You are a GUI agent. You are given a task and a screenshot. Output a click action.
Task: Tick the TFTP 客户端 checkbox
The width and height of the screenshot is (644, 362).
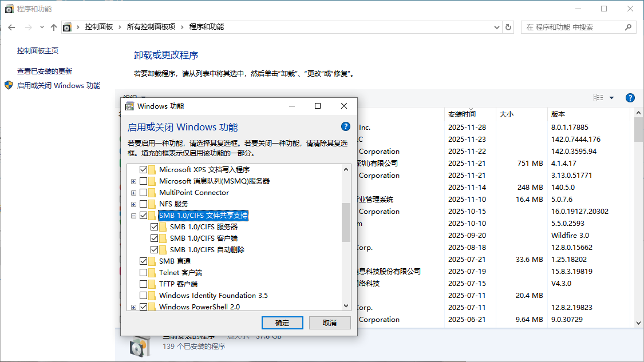143,284
